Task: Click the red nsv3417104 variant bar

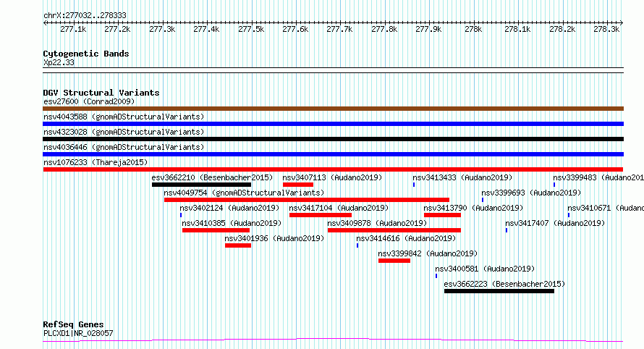Action: pos(321,215)
